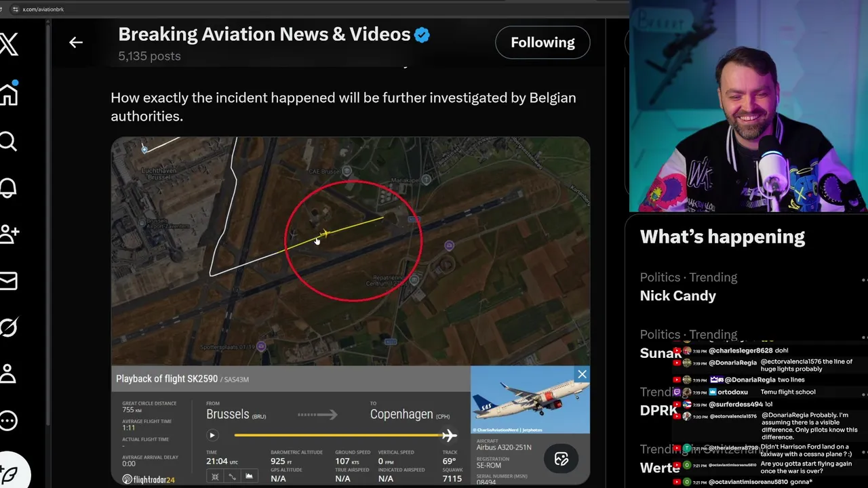Open the More circle icon
Screen dimensions: 868x488
pos(7,420)
